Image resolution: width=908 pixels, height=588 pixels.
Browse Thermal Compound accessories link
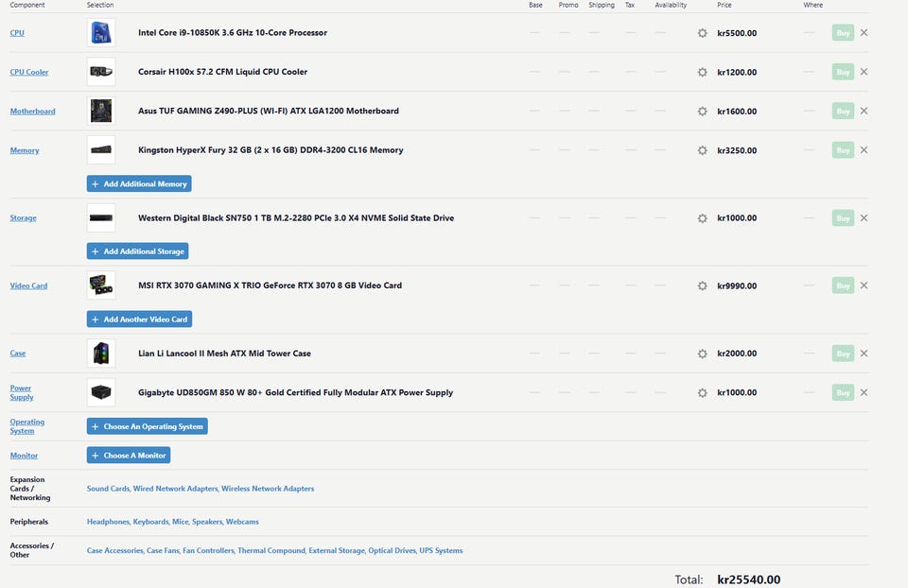pyautogui.click(x=271, y=550)
